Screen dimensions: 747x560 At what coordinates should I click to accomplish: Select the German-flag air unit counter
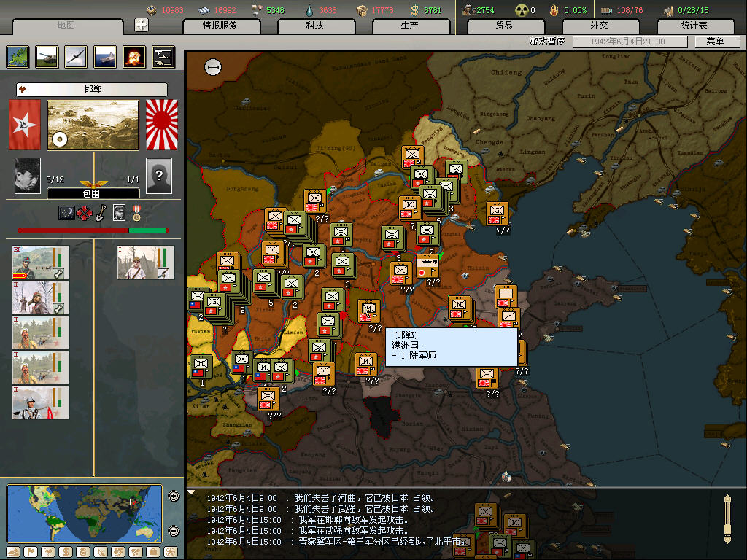pos(427,267)
